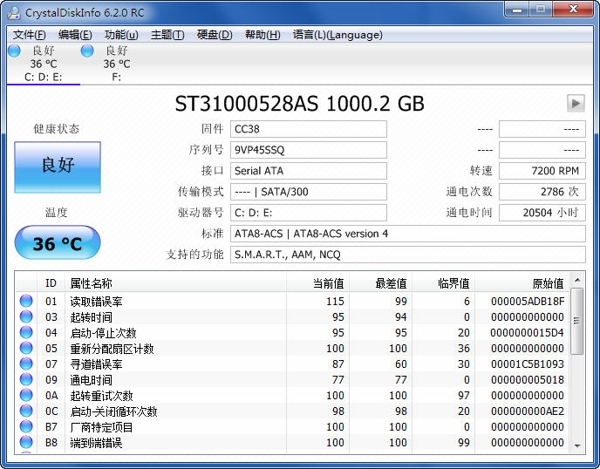Viewport: 600px width, 469px height.
Task: Click status orb for attribute B8 端到端错误
Action: point(26,443)
